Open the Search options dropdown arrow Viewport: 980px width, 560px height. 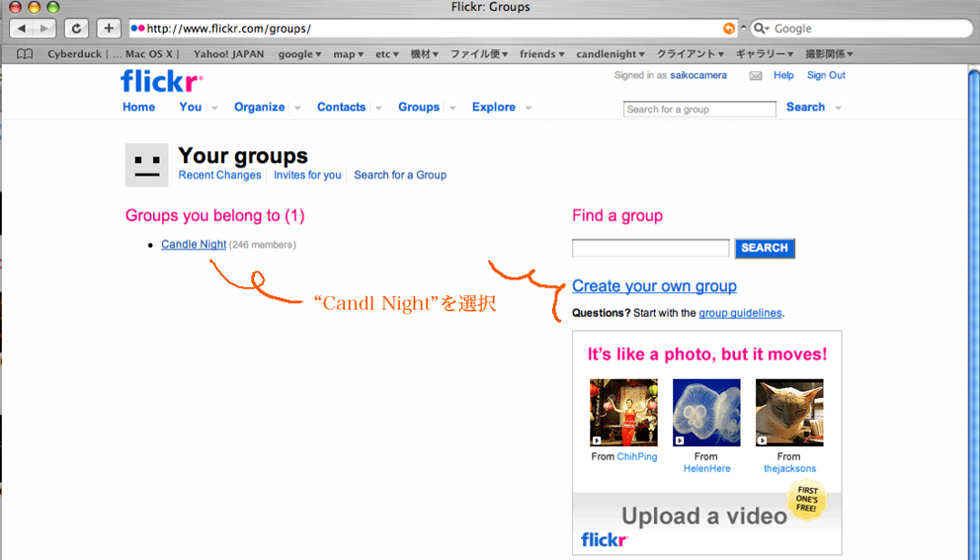point(838,108)
